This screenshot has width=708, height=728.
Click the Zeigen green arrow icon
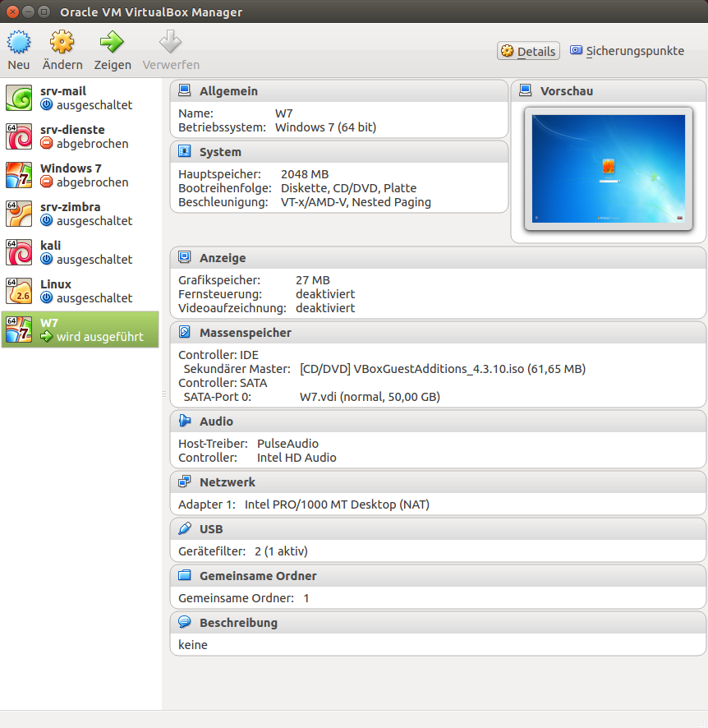point(112,42)
